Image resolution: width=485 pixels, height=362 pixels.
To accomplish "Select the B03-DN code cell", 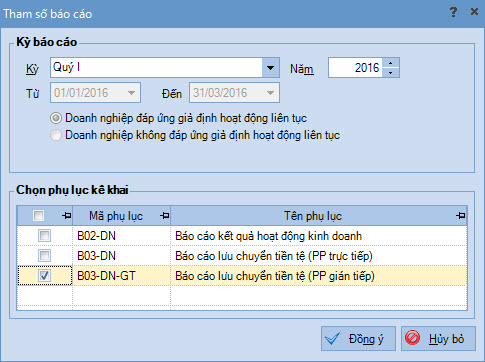I will point(121,256).
